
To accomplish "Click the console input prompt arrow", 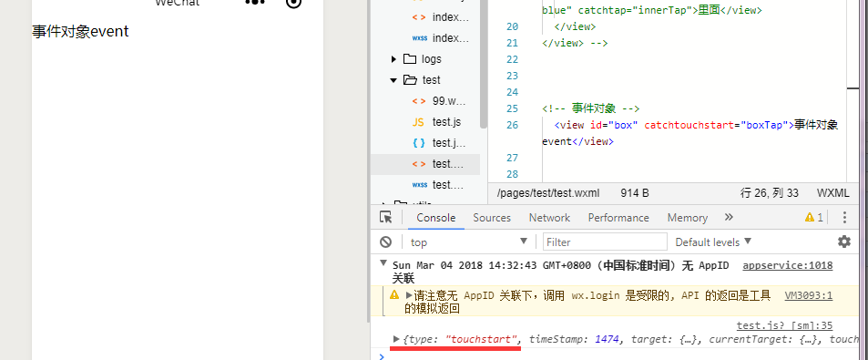I will pos(382,356).
